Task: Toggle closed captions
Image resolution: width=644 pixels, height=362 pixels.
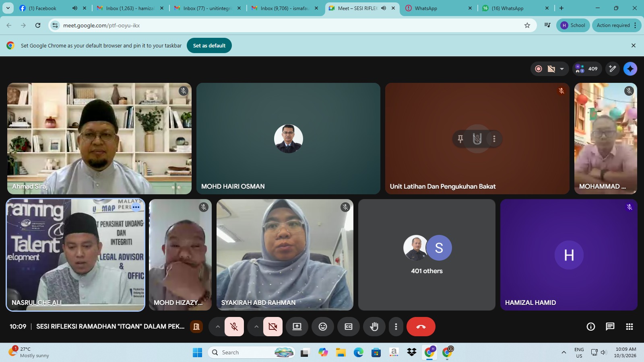Action: [x=349, y=327]
